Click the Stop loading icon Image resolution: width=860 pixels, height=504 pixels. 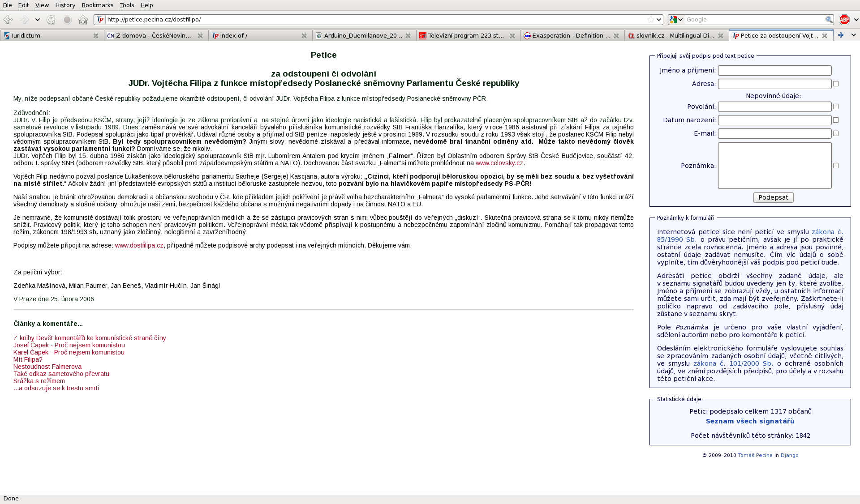tap(67, 20)
